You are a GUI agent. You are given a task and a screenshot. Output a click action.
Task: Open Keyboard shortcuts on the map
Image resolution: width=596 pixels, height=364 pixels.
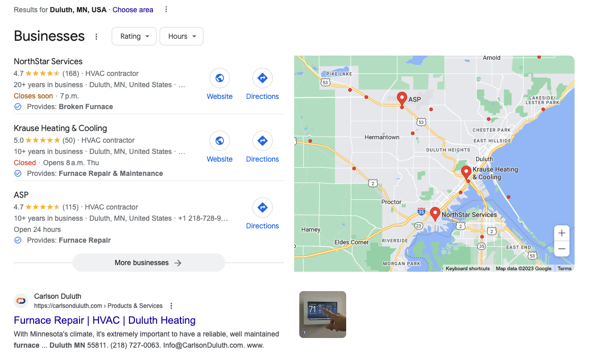[x=468, y=269]
